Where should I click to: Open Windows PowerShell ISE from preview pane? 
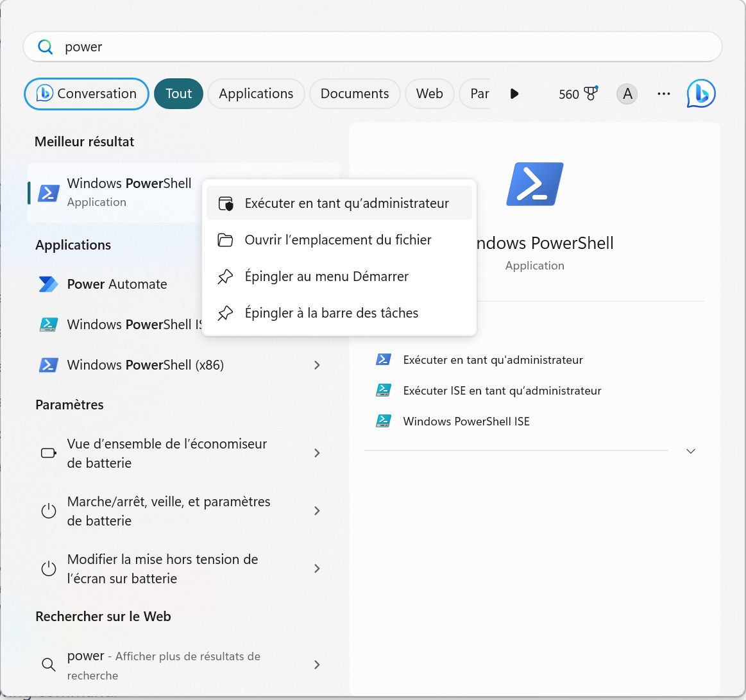point(466,422)
